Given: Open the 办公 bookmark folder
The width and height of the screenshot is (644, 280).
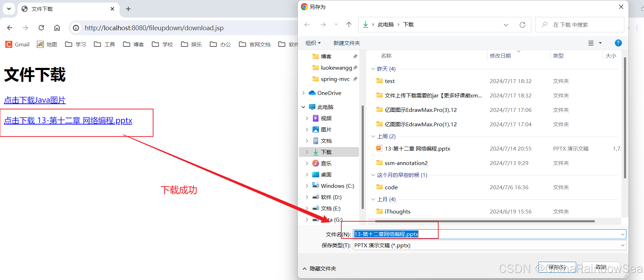Looking at the screenshot, I should point(220,44).
